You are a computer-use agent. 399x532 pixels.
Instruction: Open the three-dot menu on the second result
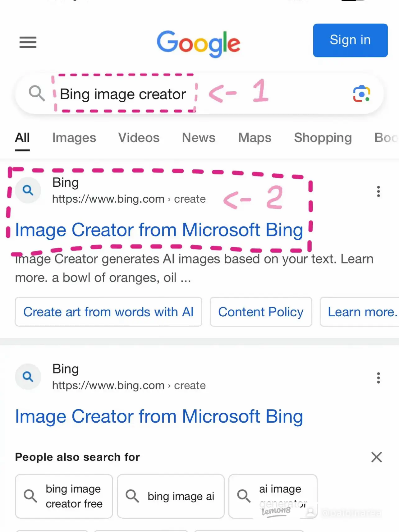point(378,378)
